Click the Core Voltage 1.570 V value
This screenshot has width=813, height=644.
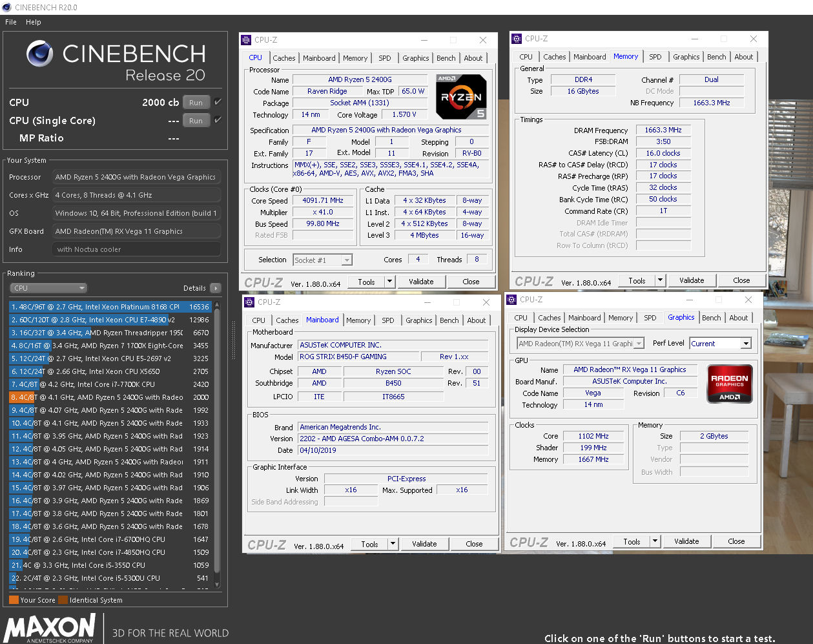click(x=405, y=114)
